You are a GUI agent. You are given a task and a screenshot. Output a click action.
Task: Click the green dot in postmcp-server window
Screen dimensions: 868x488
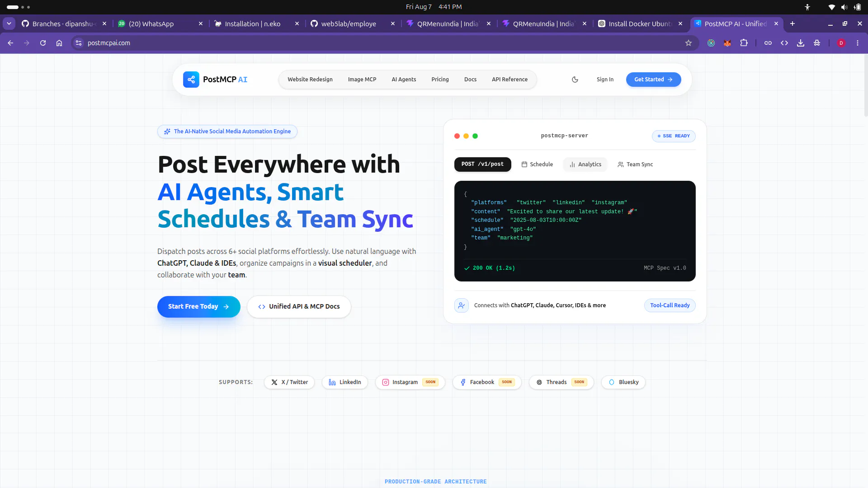point(475,136)
